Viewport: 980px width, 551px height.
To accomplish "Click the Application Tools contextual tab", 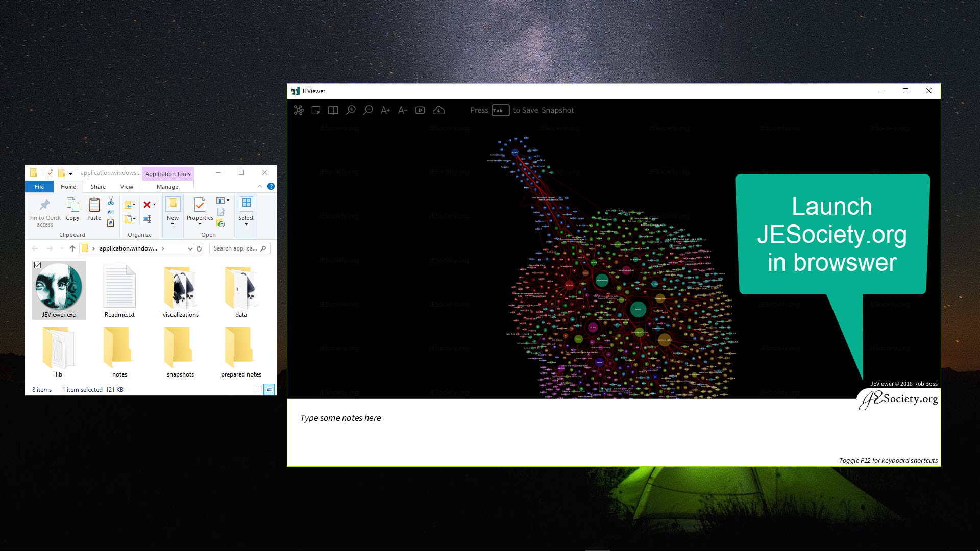I will pos(167,173).
